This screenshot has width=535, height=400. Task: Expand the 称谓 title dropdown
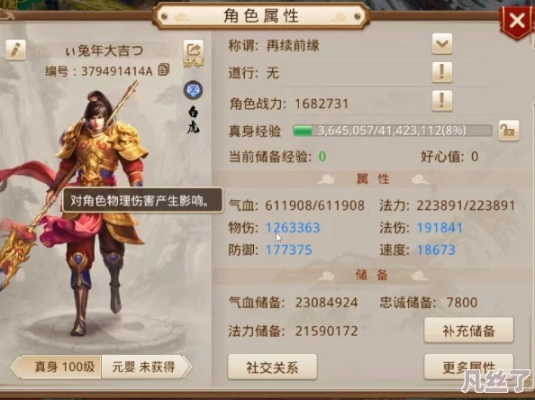point(442,44)
